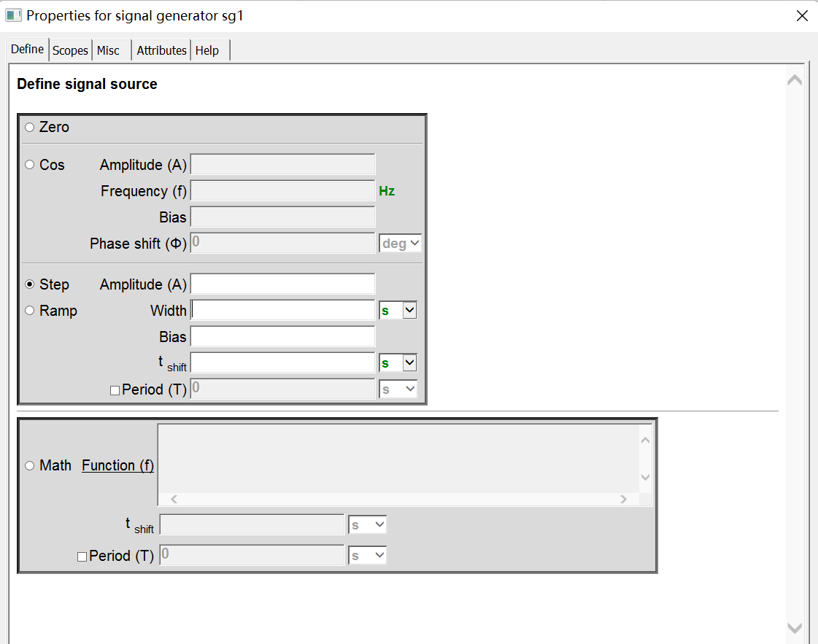Image resolution: width=818 pixels, height=644 pixels.
Task: Click the Bias input field under Step
Action: pos(282,337)
